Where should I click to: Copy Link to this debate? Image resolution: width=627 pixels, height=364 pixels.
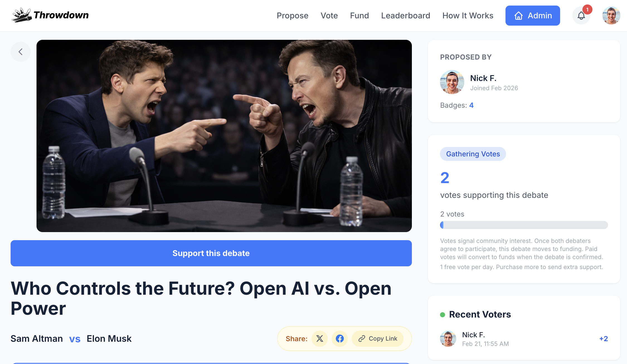tap(378, 339)
